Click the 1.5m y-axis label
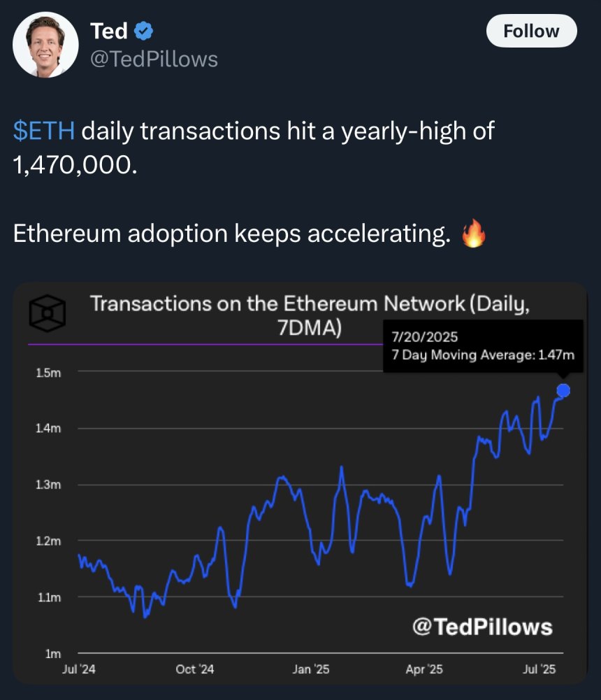The image size is (601, 700). pyautogui.click(x=48, y=372)
